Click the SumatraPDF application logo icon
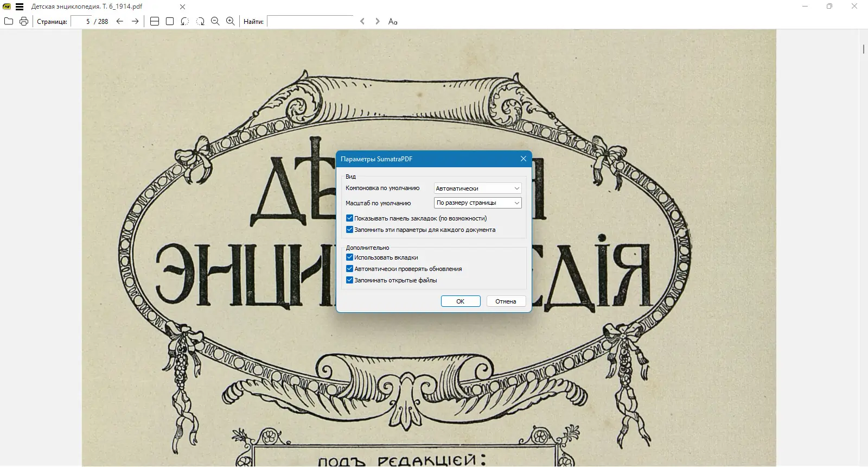 (x=7, y=7)
